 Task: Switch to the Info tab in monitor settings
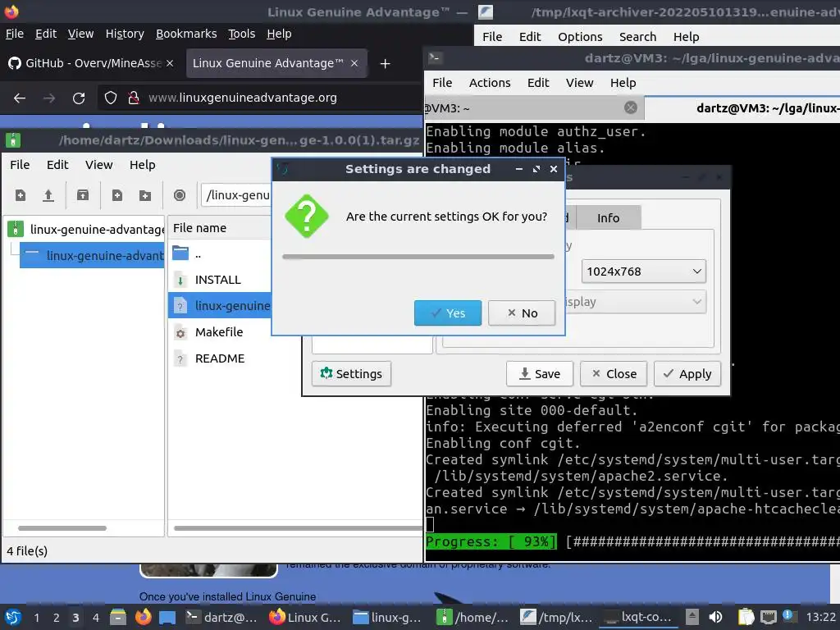tap(608, 218)
